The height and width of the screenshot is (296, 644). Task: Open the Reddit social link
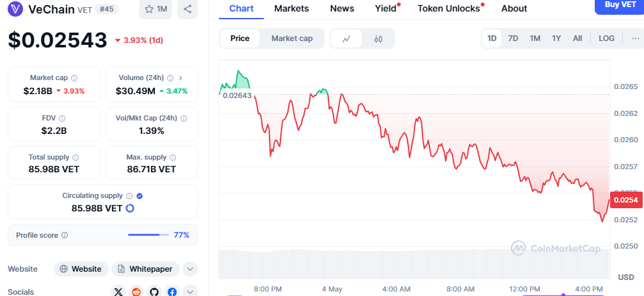[x=136, y=292]
